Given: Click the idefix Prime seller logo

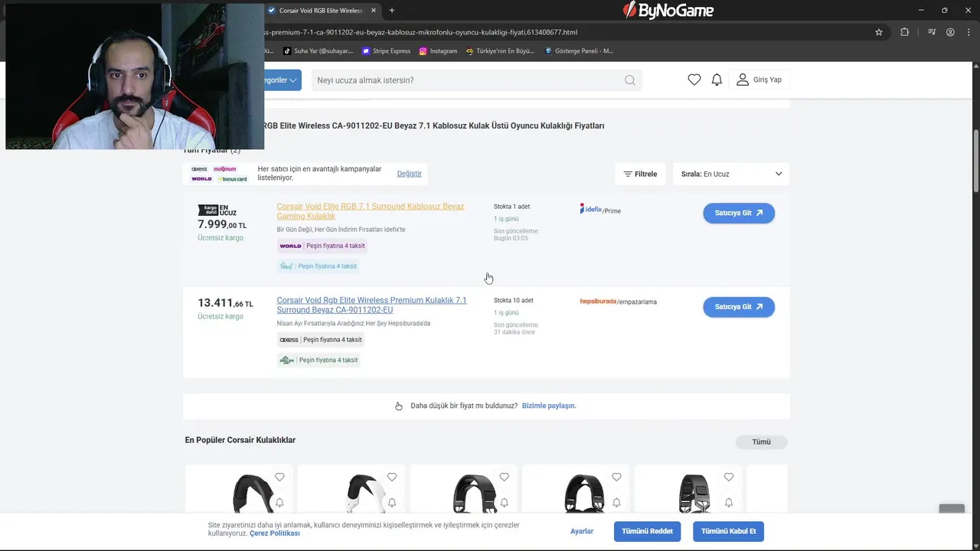Looking at the screenshot, I should (x=600, y=209).
